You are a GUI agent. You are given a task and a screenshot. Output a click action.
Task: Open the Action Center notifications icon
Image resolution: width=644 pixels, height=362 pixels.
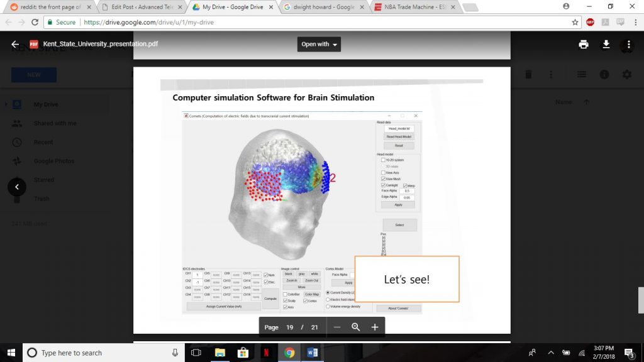coord(629,353)
